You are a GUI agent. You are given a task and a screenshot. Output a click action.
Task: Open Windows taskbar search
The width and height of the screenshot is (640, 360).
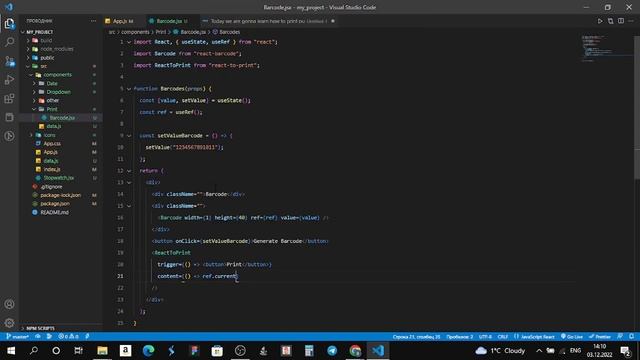click(x=34, y=351)
